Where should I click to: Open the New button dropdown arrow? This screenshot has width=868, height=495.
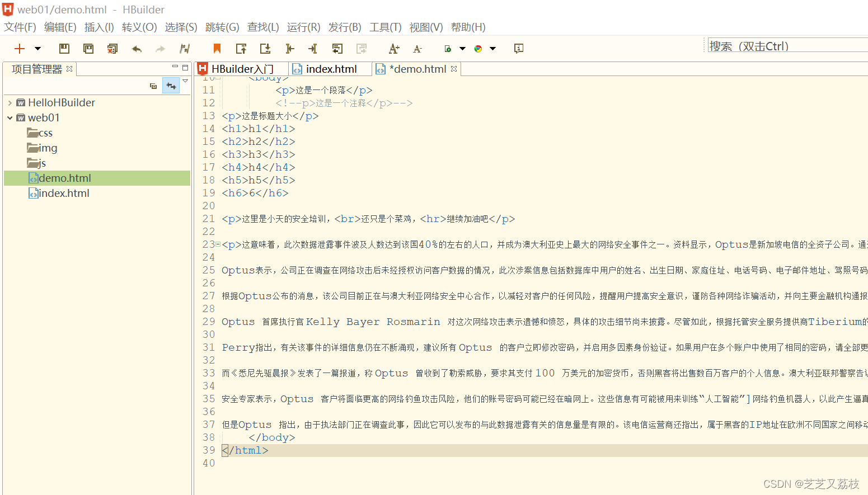point(37,49)
